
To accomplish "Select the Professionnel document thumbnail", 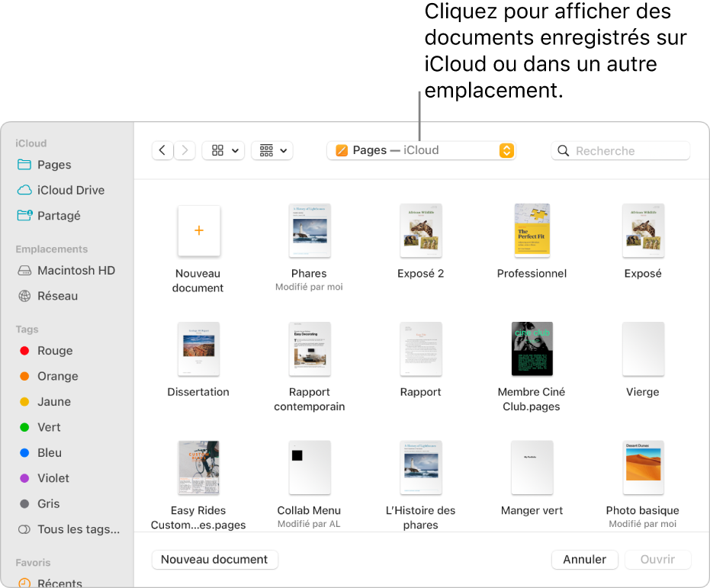I will (x=532, y=231).
